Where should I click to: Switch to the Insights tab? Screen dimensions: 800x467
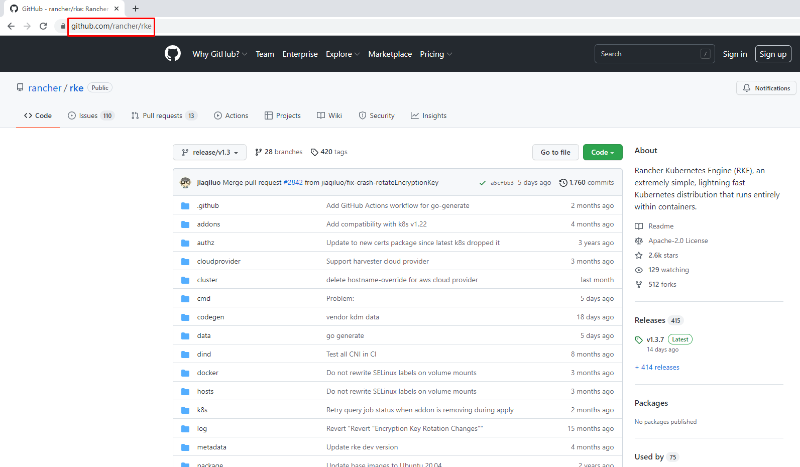point(429,116)
